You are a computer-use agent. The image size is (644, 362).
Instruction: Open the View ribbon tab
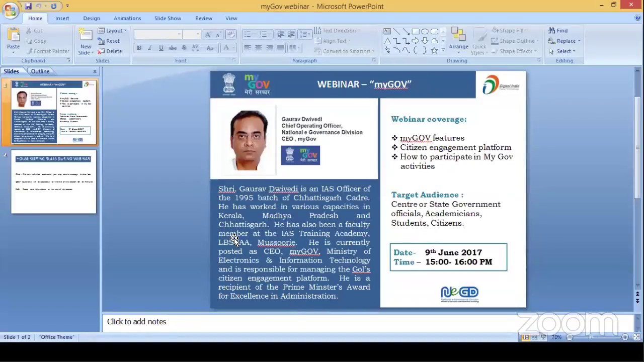[231, 18]
